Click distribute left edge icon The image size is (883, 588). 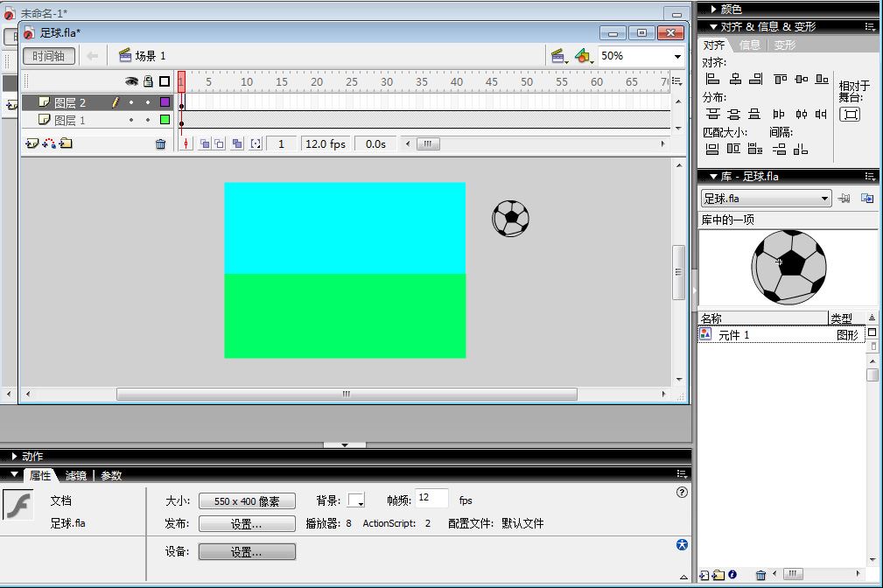779,115
